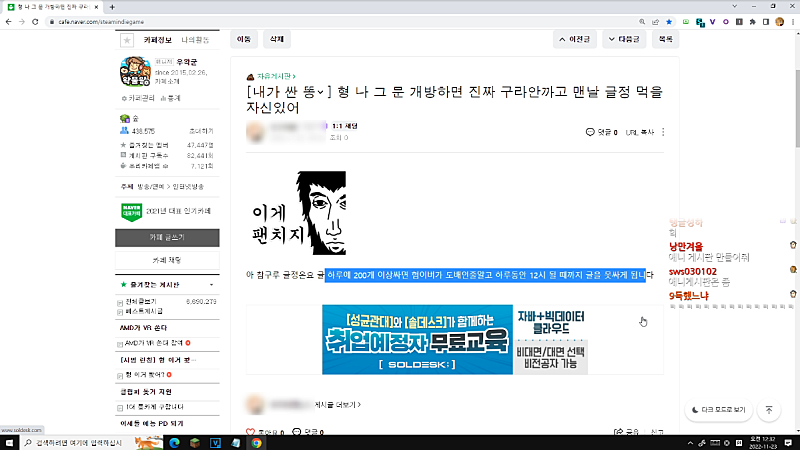This screenshot has width=800, height=450.
Task: Collapse the 즐겨찾는 게시판 section arrow
Action: [x=211, y=285]
